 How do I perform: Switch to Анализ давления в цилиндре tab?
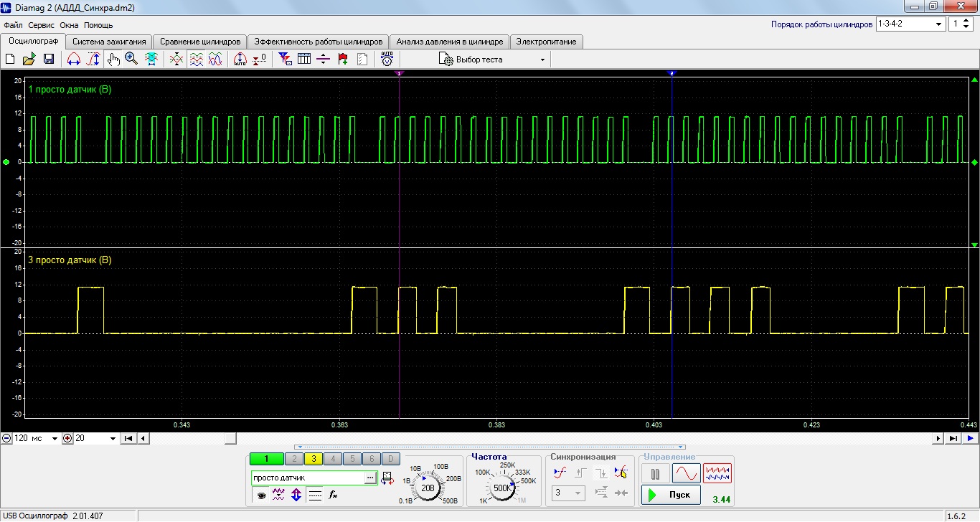(x=450, y=42)
